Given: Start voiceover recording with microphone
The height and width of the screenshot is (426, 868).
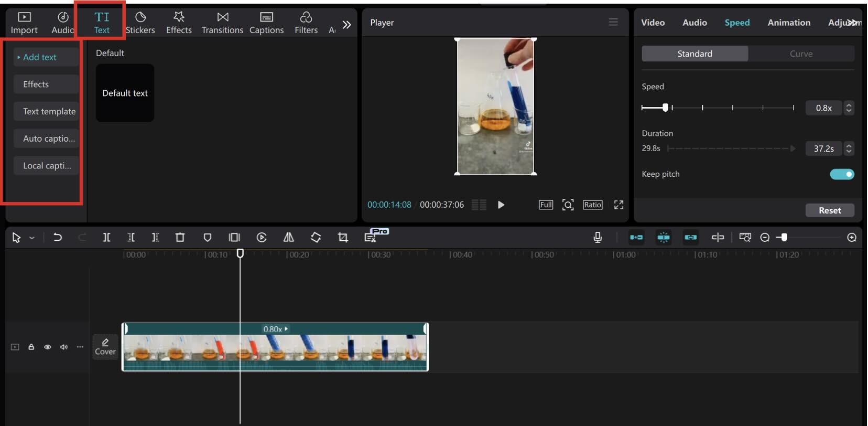Looking at the screenshot, I should 598,238.
